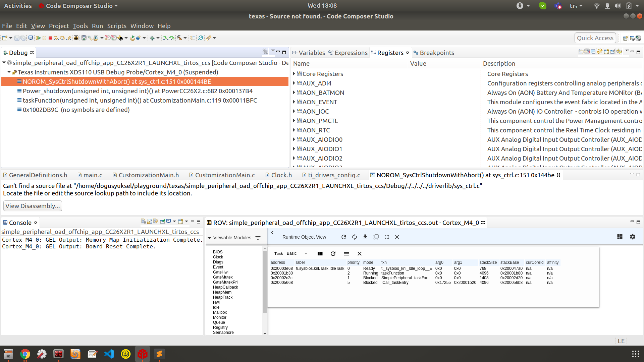Viewport: 644px width, 362px height.
Task: Click the Save icon in toolbar
Action: [17, 38]
